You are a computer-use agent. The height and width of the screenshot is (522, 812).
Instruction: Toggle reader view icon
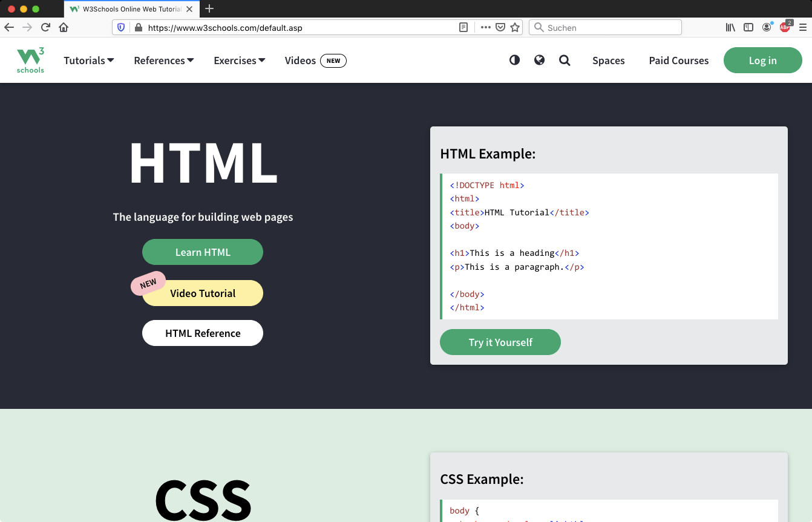click(x=463, y=27)
